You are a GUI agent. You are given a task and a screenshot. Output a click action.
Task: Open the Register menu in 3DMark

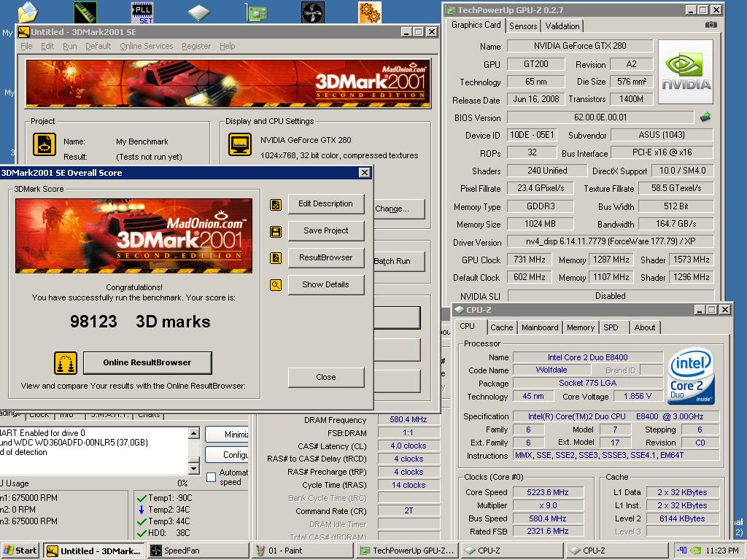pyautogui.click(x=196, y=46)
